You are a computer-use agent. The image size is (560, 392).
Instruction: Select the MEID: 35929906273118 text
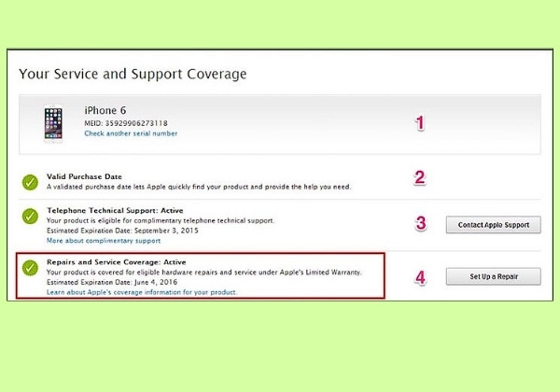pyautogui.click(x=126, y=123)
